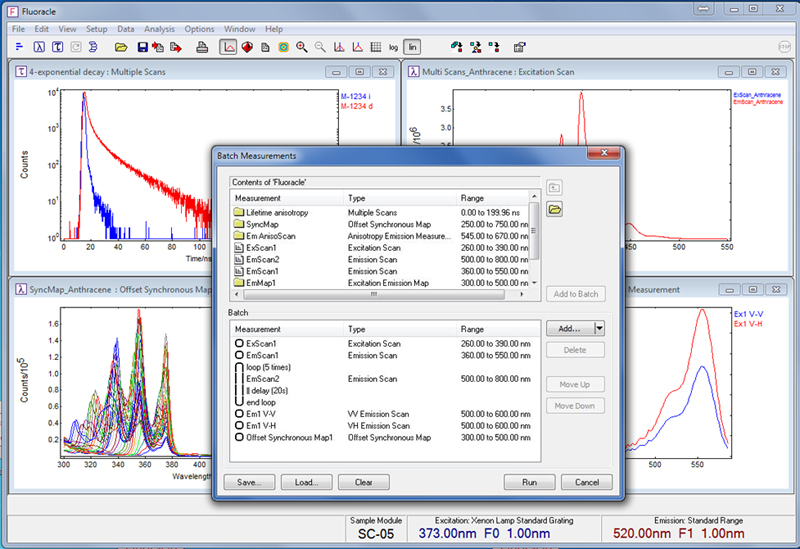Click the Load... button
This screenshot has height=549, width=800.
click(x=306, y=481)
